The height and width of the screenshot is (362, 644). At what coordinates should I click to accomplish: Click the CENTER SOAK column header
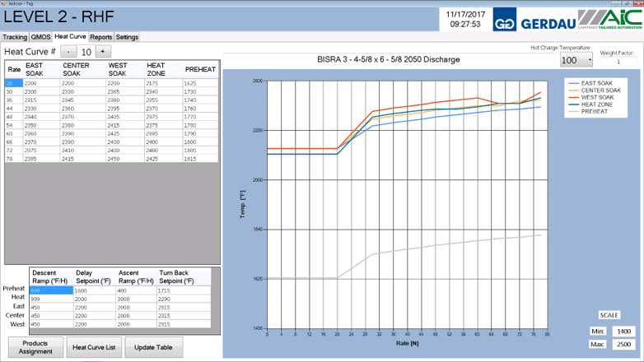[x=83, y=69]
